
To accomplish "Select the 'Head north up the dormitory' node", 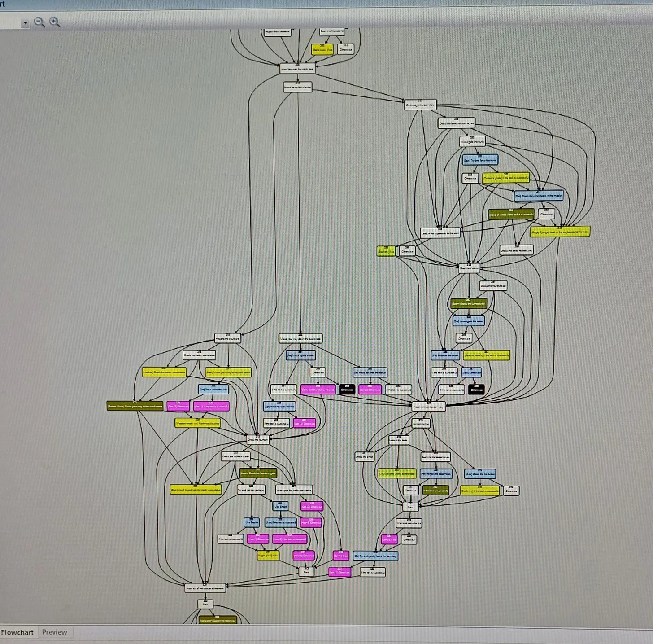I will point(429,406).
